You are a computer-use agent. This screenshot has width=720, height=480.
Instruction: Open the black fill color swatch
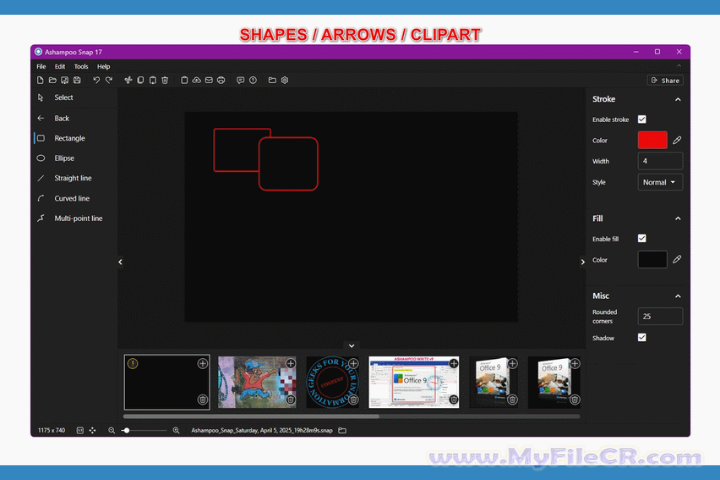pos(652,260)
